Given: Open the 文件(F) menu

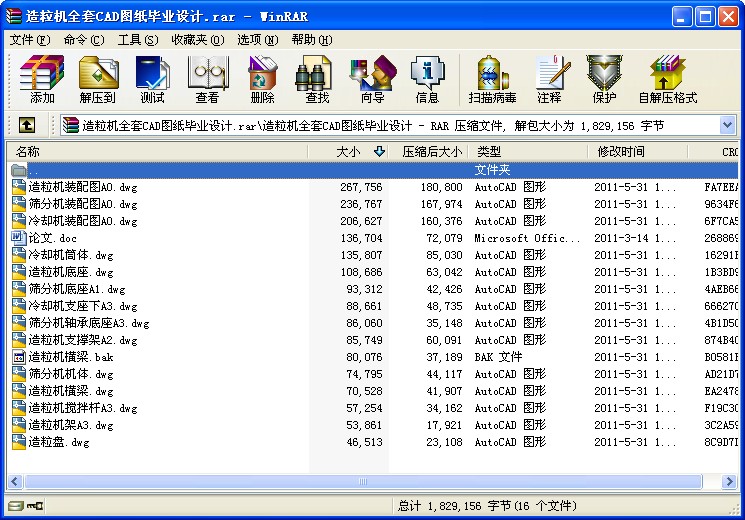Looking at the screenshot, I should (29, 40).
